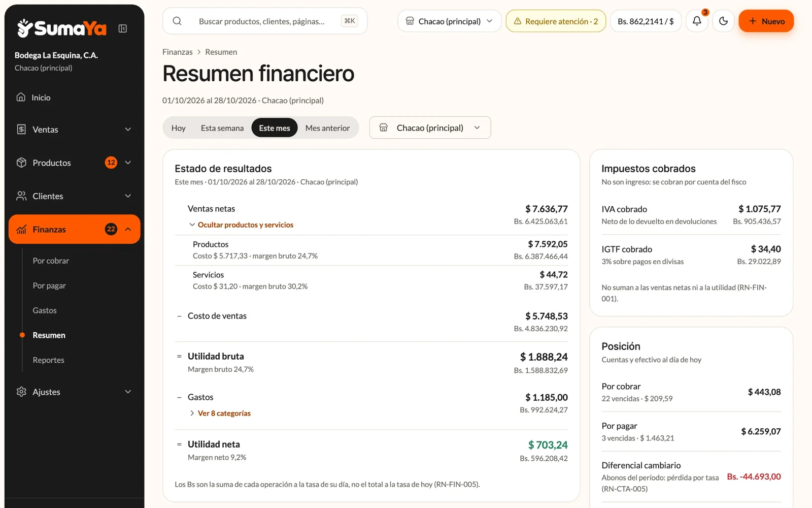812x508 pixels.
Task: Click the SumaYa logo
Action: pyautogui.click(x=62, y=28)
